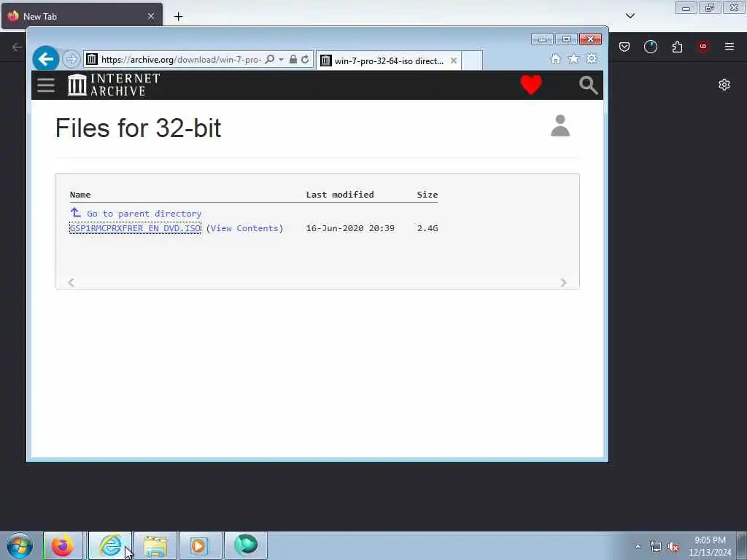The image size is (747, 560).
Task: Open Firefox list all tabs dropdown
Action: (630, 16)
